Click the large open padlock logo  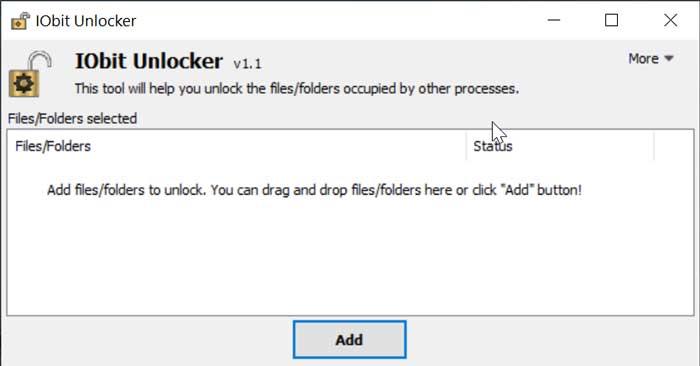(30, 74)
